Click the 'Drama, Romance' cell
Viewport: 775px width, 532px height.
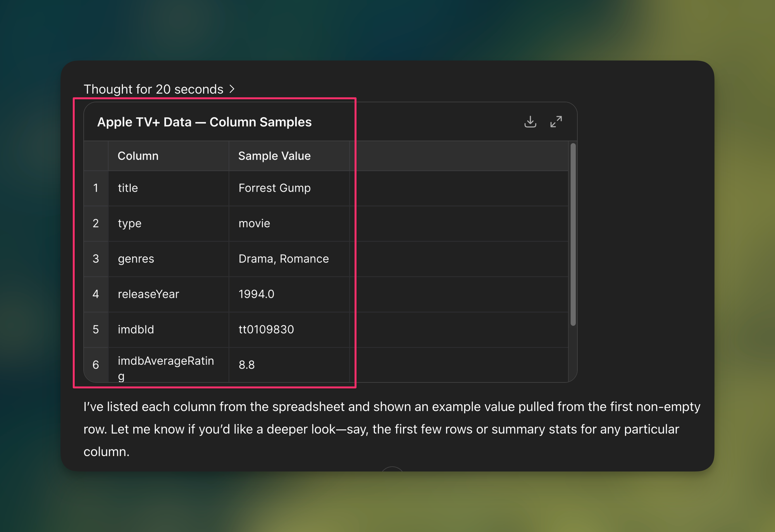pyautogui.click(x=289, y=259)
